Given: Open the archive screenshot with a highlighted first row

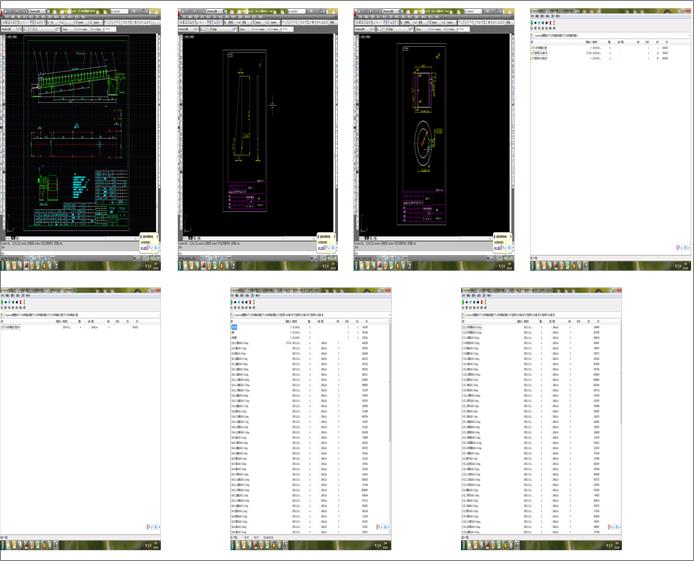Looking at the screenshot, I should (x=311, y=419).
